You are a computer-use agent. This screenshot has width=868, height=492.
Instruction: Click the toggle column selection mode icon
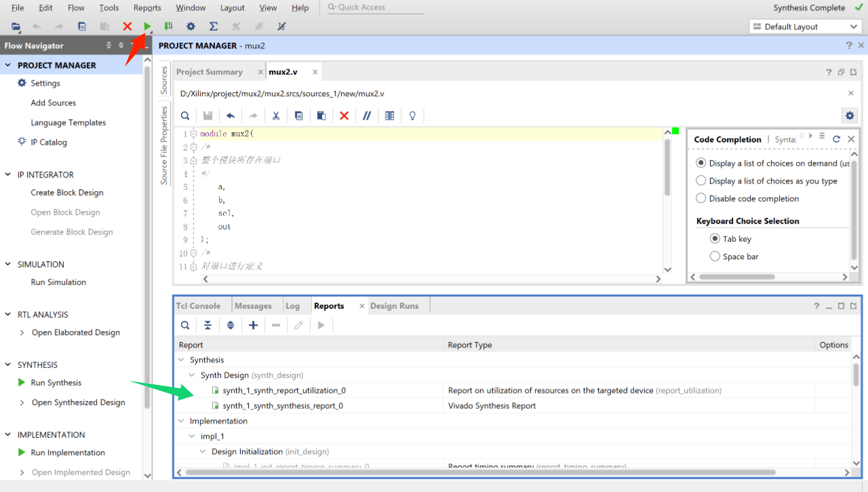tap(389, 116)
